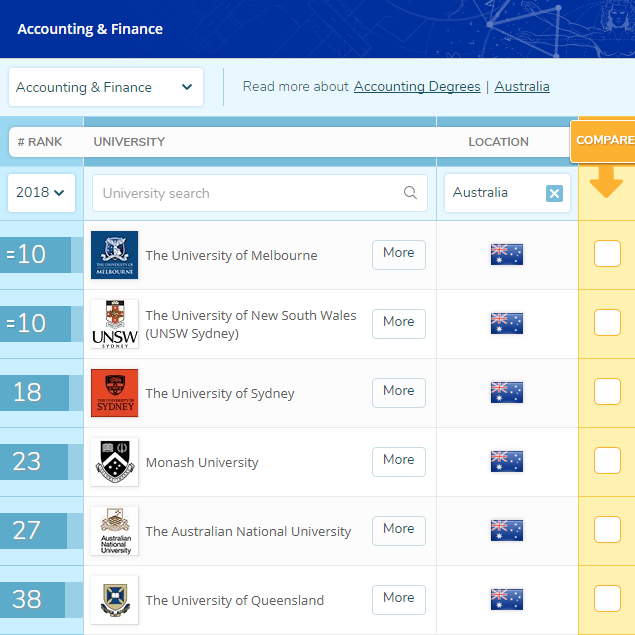
Task: Tick compare checkbox for University of Queensland
Action: 607,598
